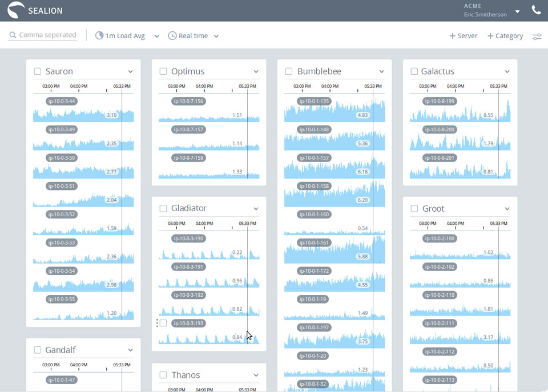Tick the Sauron category checkbox

[38, 71]
